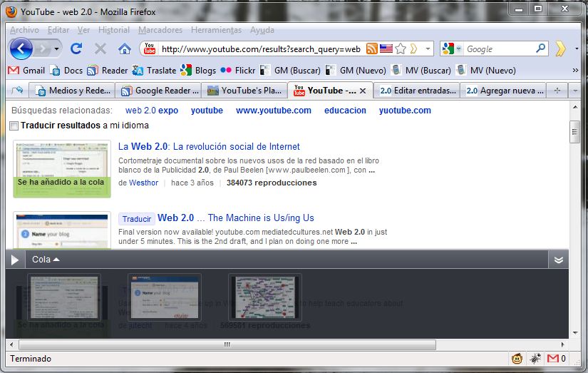
Task: Click related search 'web 2.0 expo'
Action: 152,111
